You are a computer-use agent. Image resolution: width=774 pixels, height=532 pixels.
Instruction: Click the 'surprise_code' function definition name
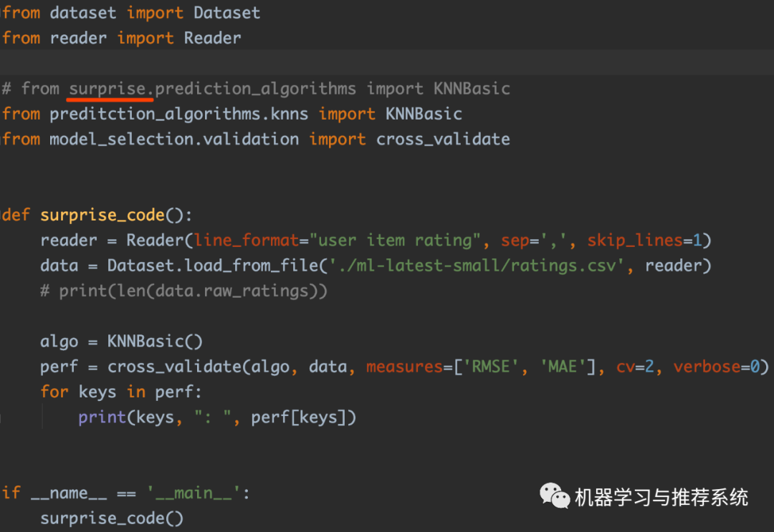pyautogui.click(x=102, y=216)
